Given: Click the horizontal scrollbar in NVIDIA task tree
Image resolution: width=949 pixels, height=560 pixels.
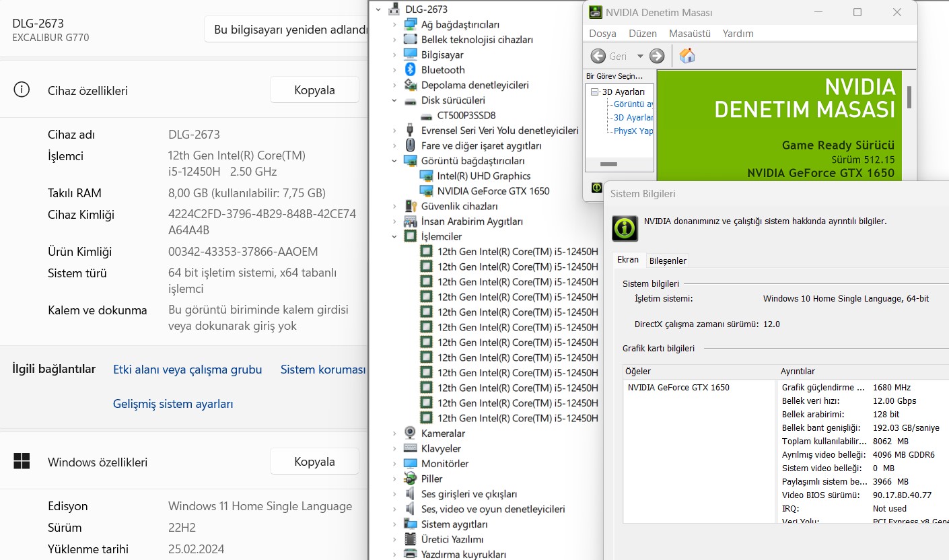Looking at the screenshot, I should point(608,164).
